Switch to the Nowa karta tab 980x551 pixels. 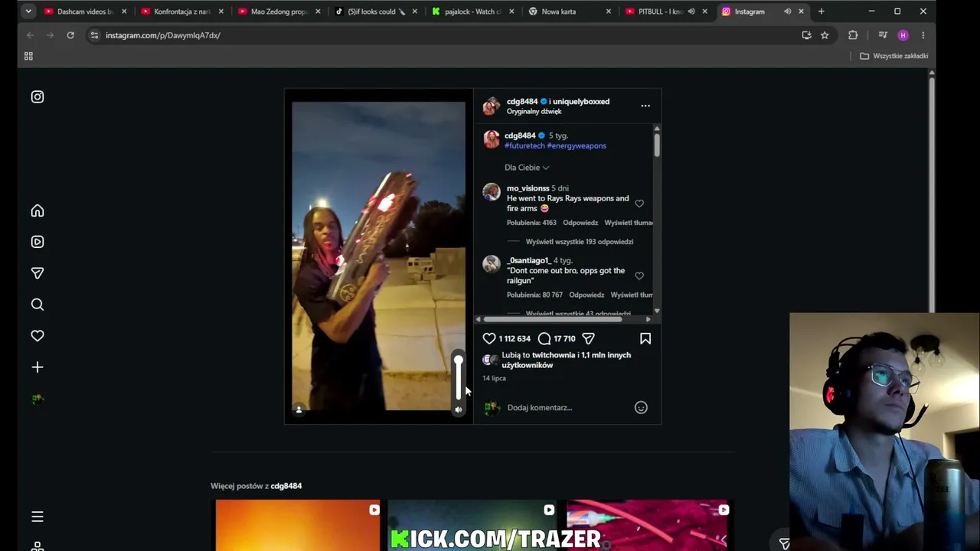570,11
